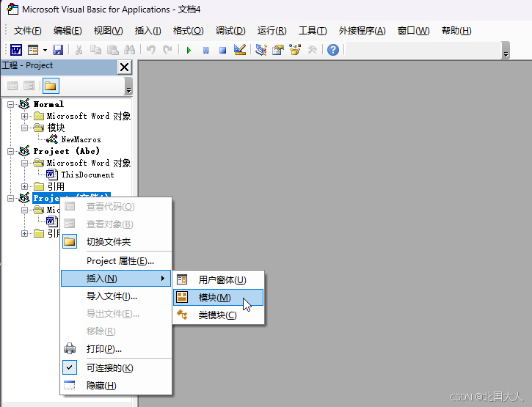Collapse the 模块 folder under Normal
Screen dimensions: 532x407
click(24, 128)
